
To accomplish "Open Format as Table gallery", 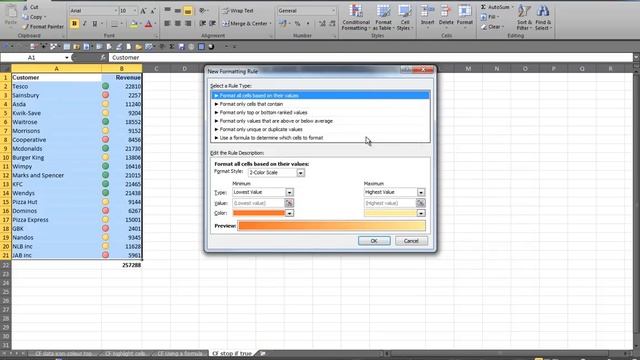I will tap(383, 17).
